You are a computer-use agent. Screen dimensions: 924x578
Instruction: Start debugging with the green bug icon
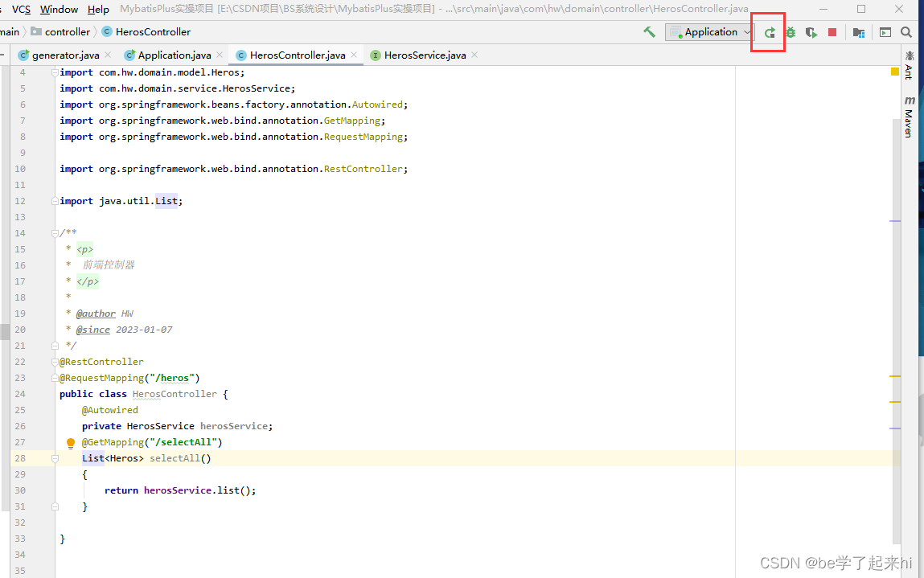[x=791, y=32]
